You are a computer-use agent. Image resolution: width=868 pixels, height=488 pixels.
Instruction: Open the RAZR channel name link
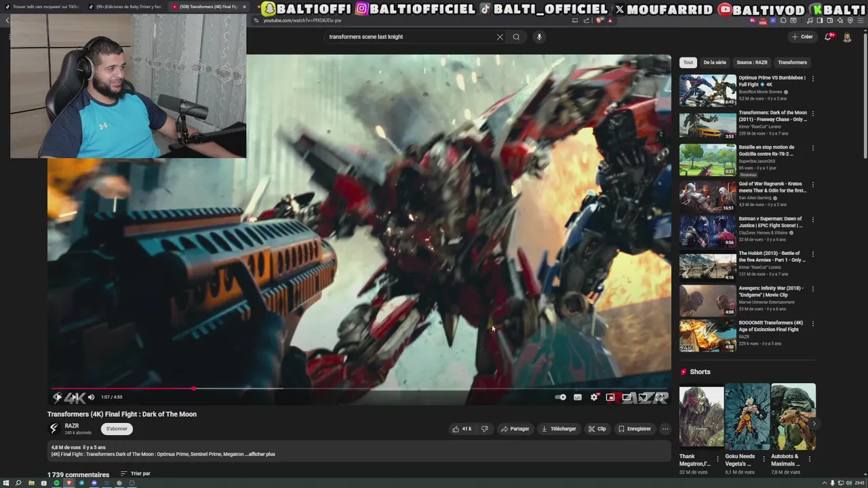[71, 426]
